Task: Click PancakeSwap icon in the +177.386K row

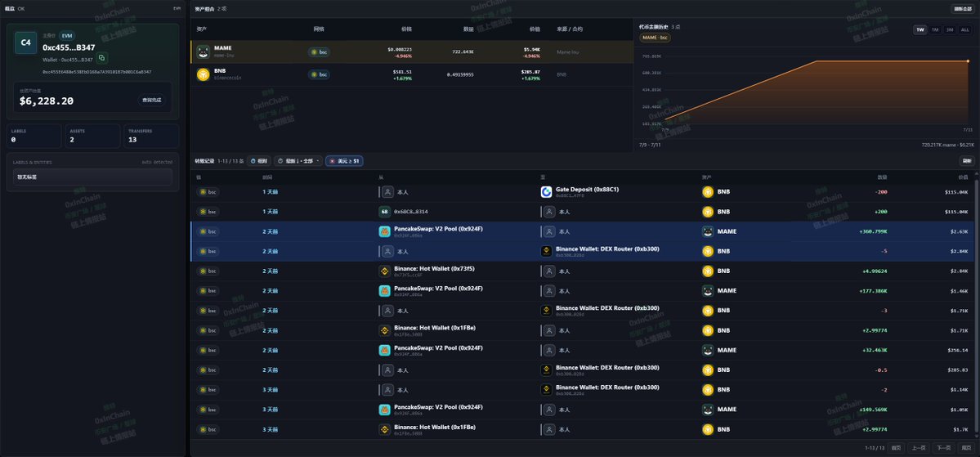Action: coord(385,291)
